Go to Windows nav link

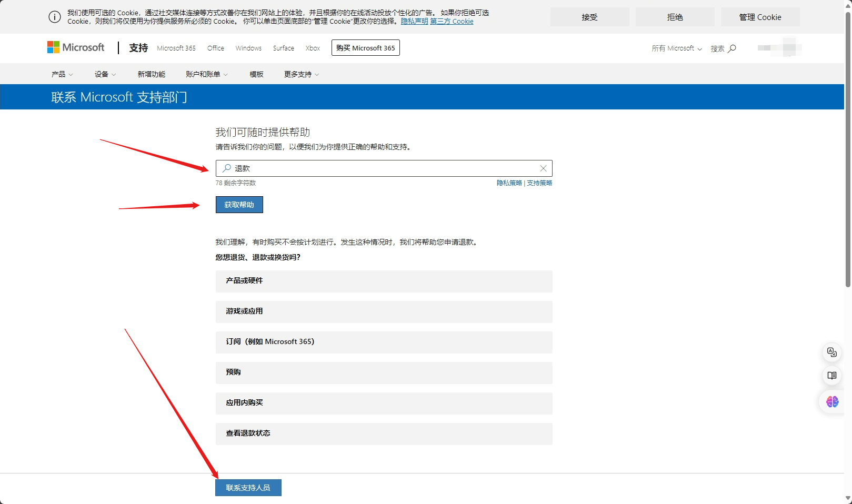tap(248, 48)
